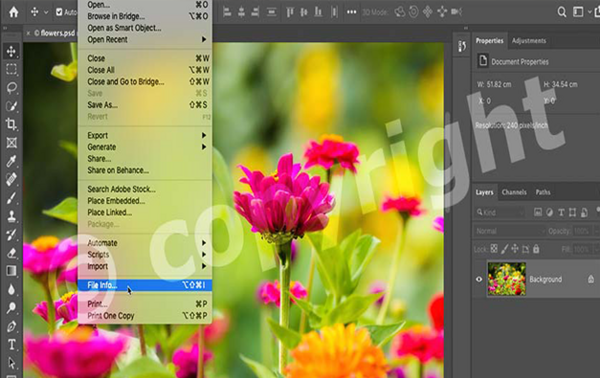Select the History Brush tool
The height and width of the screenshot is (378, 600).
pos(11,235)
